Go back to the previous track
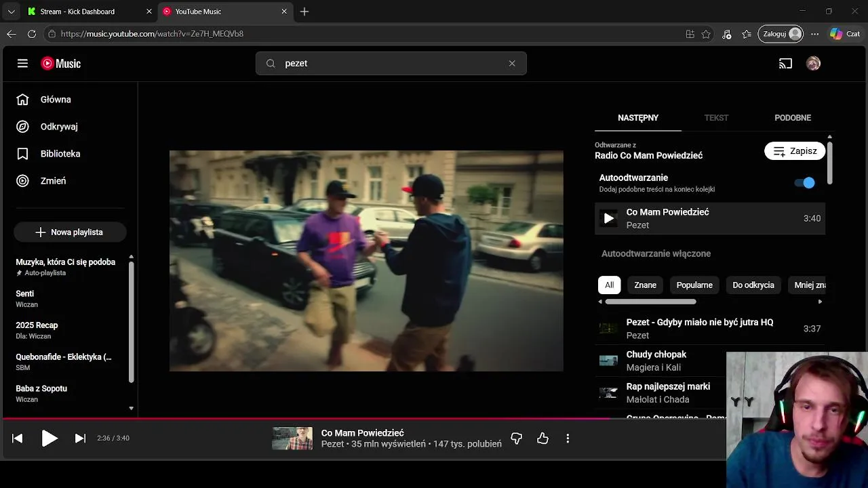The image size is (868, 488). click(x=18, y=439)
